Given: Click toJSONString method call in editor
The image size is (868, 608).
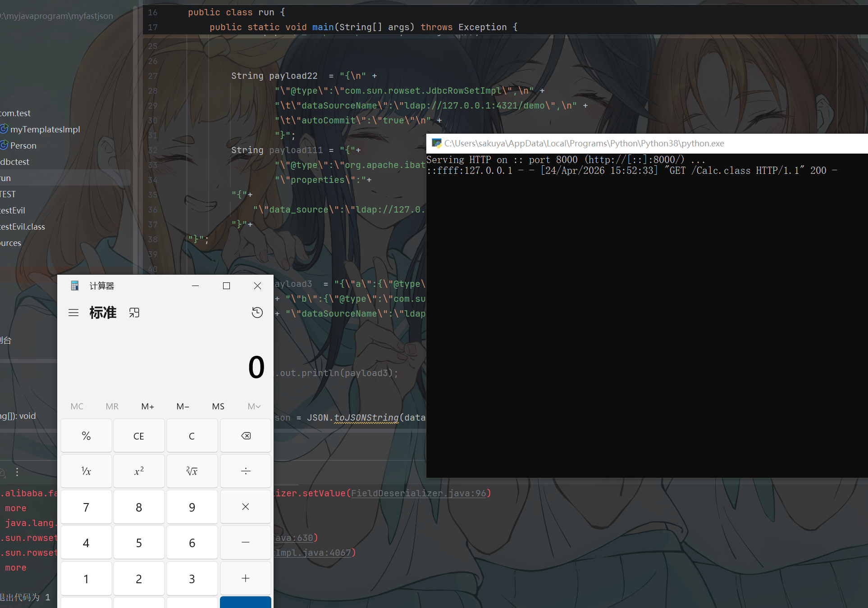Looking at the screenshot, I should [x=366, y=417].
